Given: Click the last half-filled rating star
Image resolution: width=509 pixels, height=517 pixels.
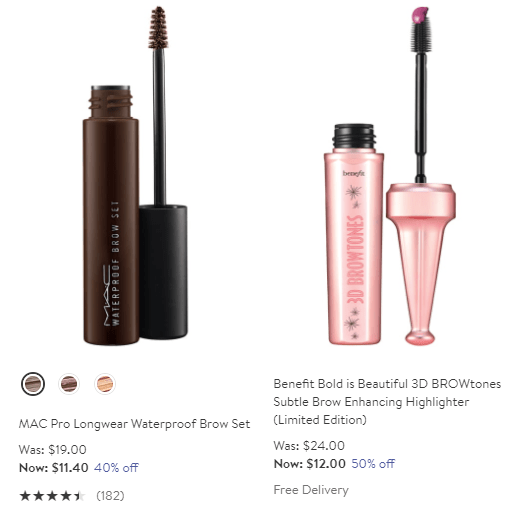Looking at the screenshot, I should click(x=79, y=496).
